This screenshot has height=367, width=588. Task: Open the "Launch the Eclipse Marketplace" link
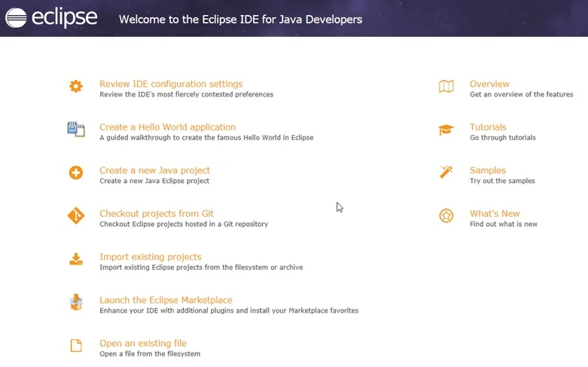(166, 300)
